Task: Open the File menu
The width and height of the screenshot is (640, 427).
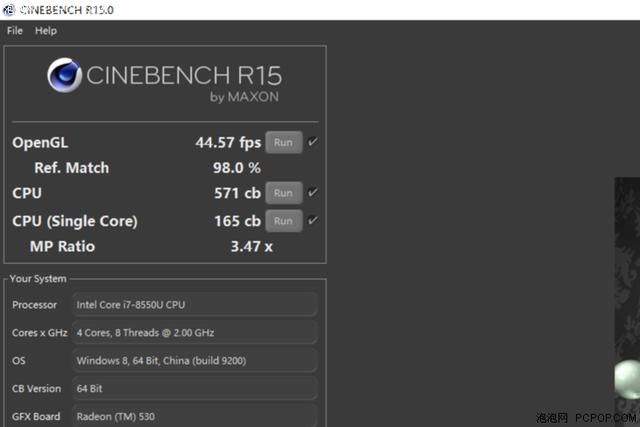Action: 15,31
